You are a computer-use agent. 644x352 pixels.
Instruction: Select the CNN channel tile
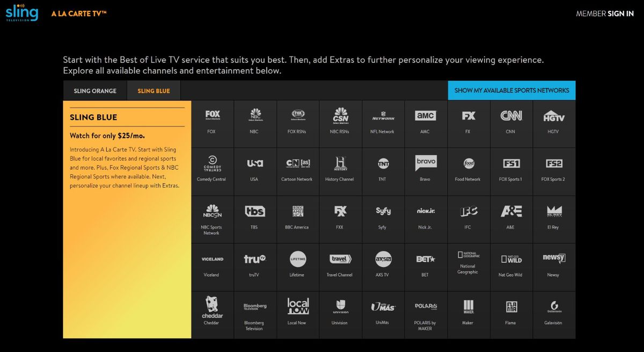click(x=511, y=124)
